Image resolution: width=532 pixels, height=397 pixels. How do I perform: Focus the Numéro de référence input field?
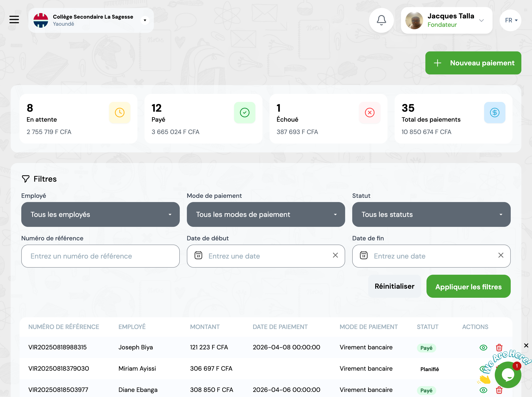click(100, 256)
